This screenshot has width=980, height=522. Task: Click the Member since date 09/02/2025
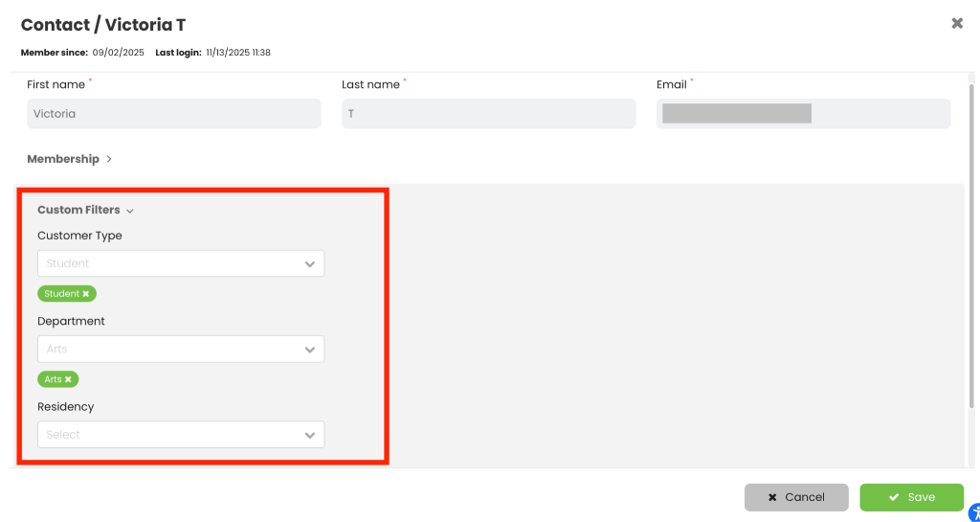pos(118,53)
